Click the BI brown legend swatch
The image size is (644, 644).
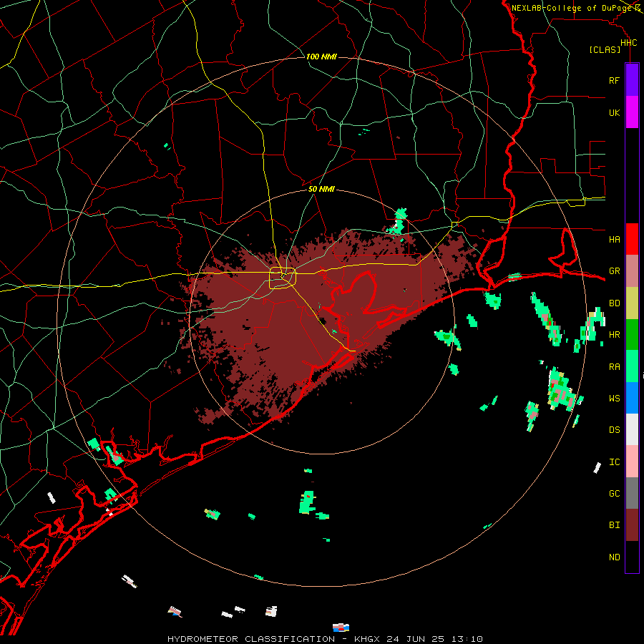pos(632,525)
